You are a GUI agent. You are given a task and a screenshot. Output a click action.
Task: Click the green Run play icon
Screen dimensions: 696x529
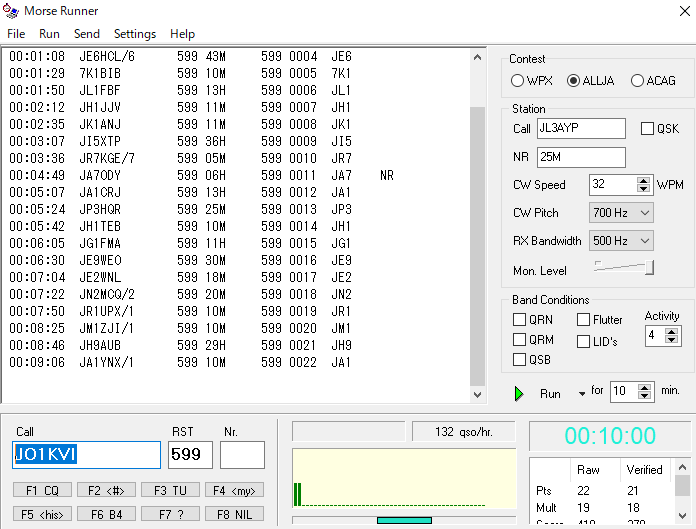click(518, 394)
